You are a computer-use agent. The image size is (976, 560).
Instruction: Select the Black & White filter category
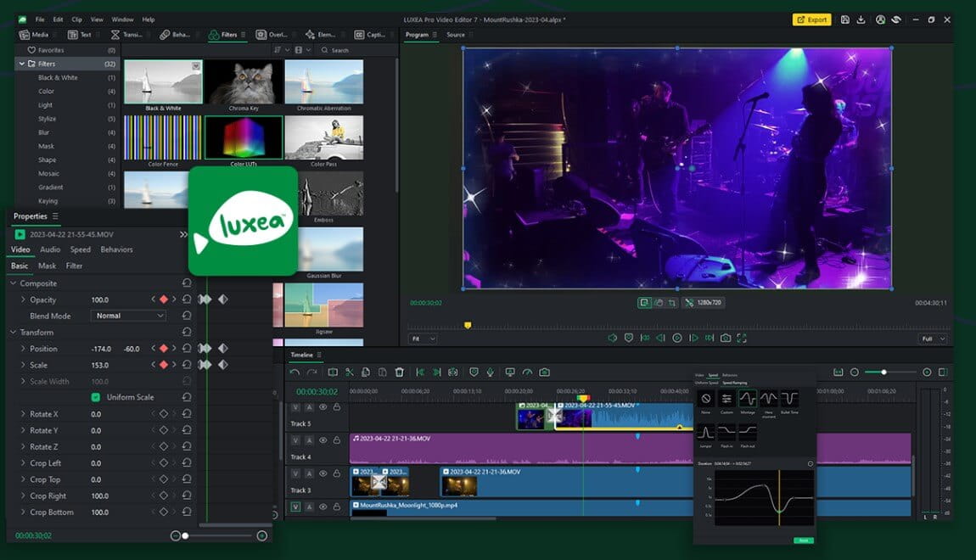point(58,78)
